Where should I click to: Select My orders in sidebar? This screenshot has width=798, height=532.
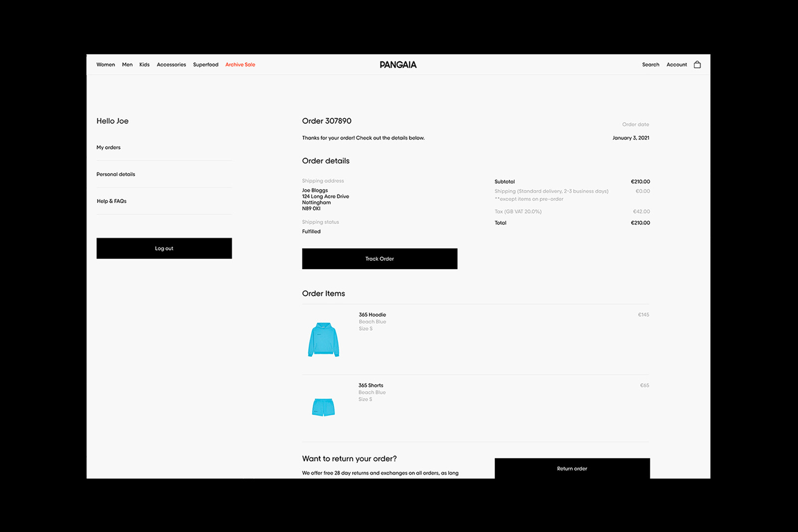coord(109,148)
